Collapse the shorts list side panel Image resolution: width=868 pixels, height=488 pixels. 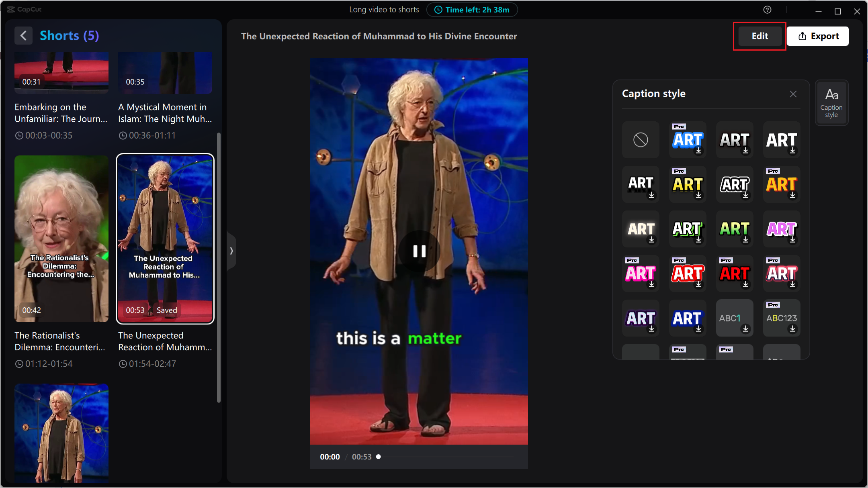coord(231,251)
